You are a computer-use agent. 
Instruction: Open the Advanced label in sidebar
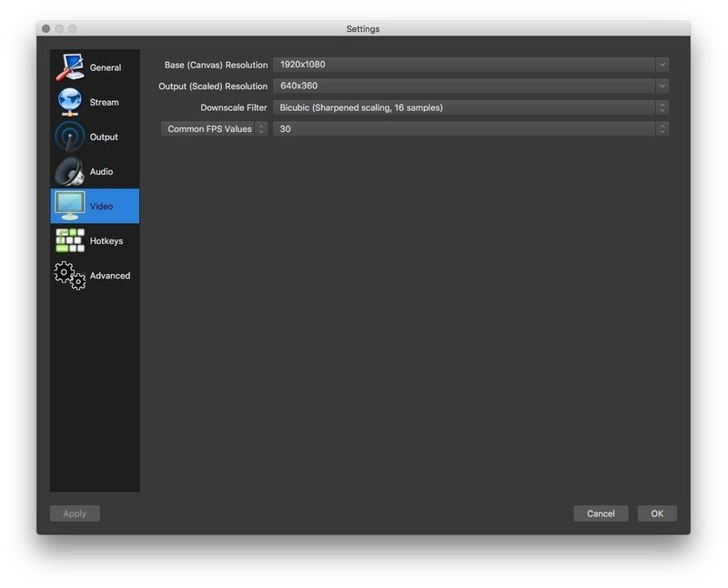pyautogui.click(x=110, y=276)
